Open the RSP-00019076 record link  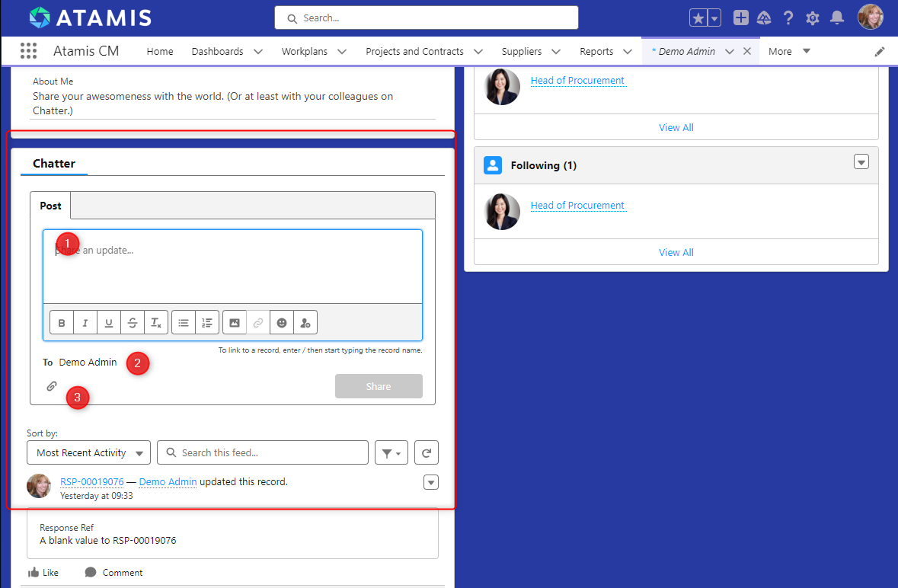coord(91,482)
